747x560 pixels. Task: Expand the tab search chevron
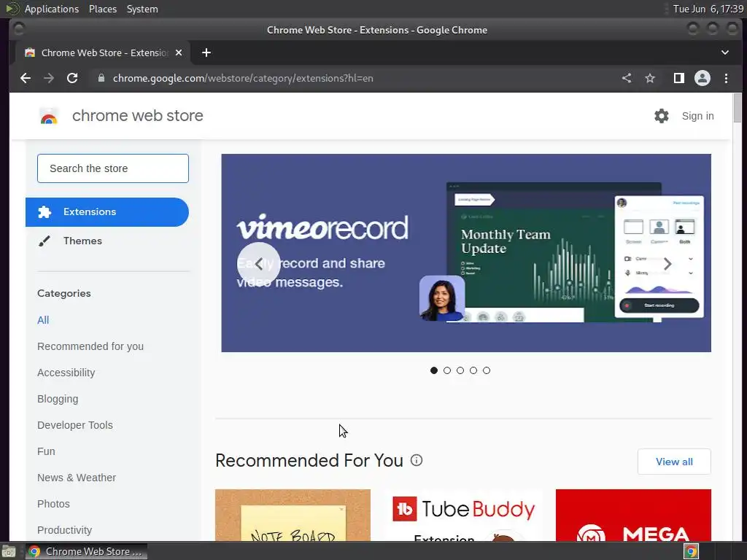click(x=724, y=52)
